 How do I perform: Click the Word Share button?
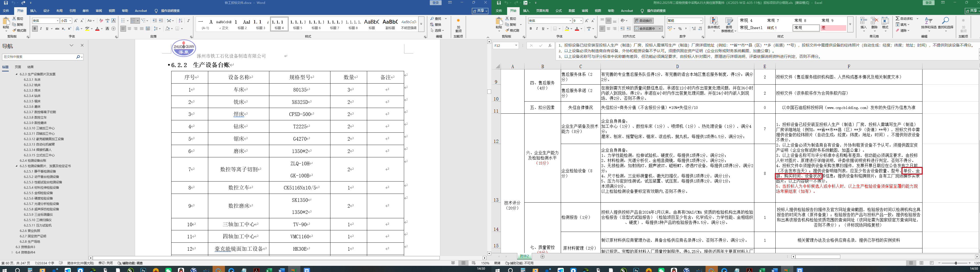[x=480, y=11]
